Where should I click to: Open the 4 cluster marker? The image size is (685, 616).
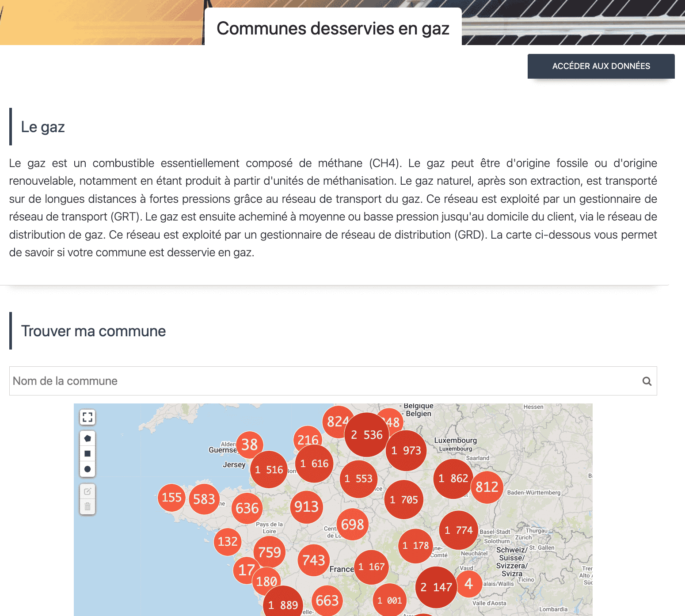pos(468,584)
